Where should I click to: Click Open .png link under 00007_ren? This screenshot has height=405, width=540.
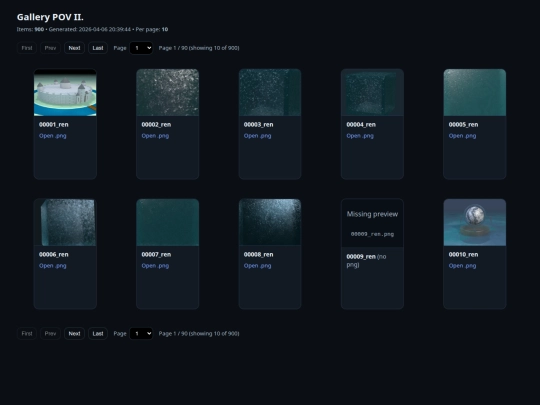155,266
